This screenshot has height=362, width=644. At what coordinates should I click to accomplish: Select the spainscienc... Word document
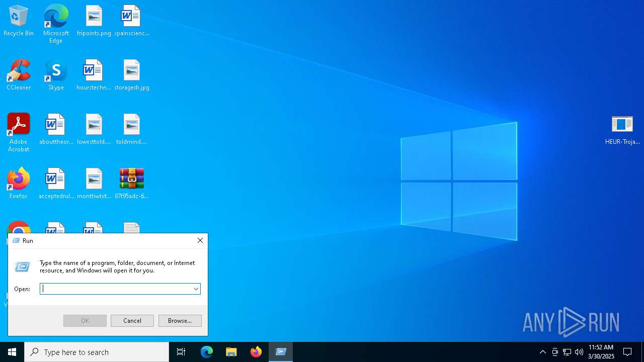[x=132, y=21]
